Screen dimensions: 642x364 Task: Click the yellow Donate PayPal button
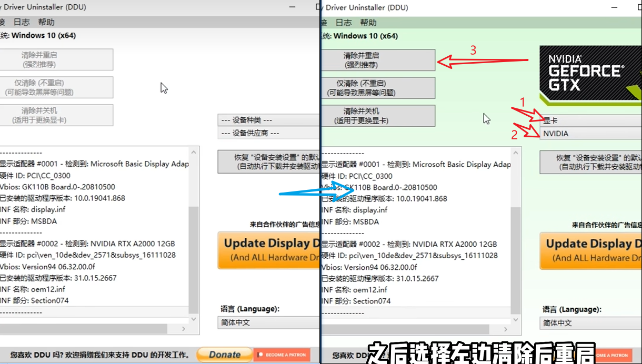pos(225,355)
